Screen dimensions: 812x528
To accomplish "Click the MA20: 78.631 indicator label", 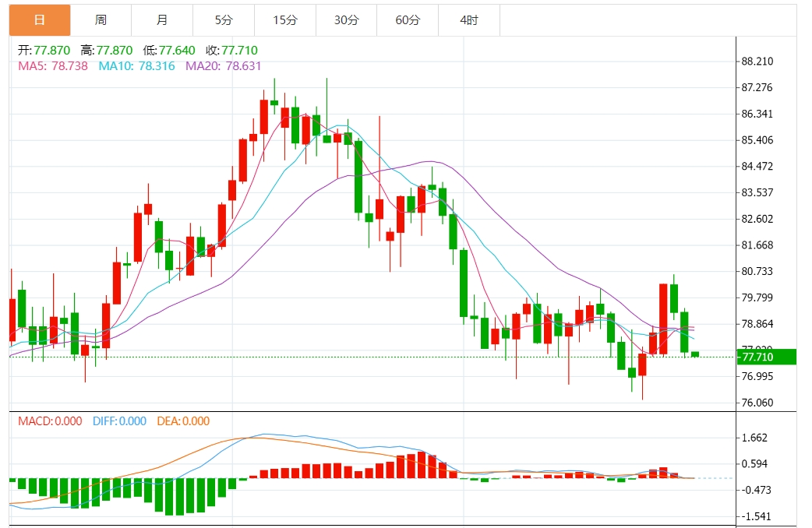I will (x=223, y=66).
